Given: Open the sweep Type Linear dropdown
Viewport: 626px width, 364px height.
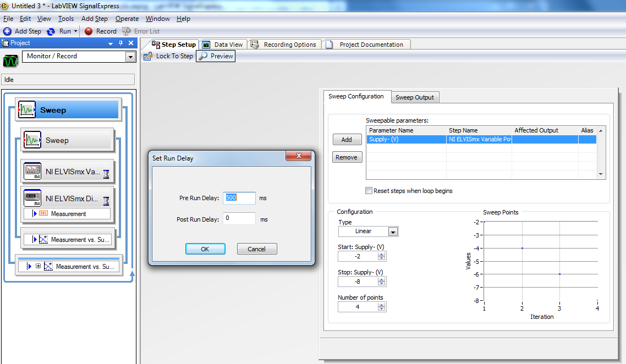Looking at the screenshot, I should coord(393,231).
